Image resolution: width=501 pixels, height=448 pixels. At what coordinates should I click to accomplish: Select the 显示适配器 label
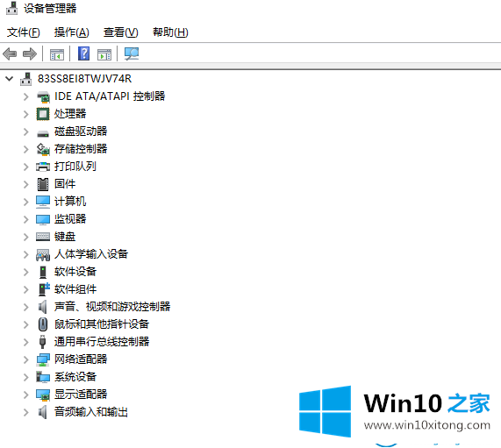point(81,395)
